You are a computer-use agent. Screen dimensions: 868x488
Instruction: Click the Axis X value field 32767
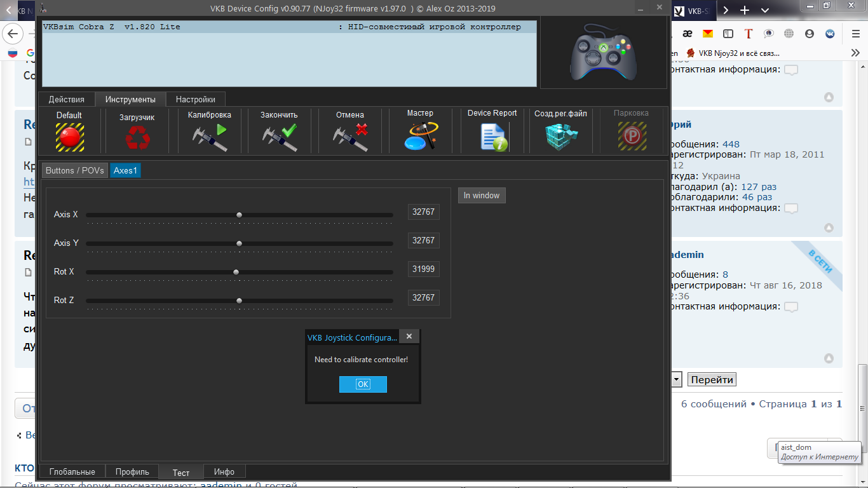pos(423,212)
